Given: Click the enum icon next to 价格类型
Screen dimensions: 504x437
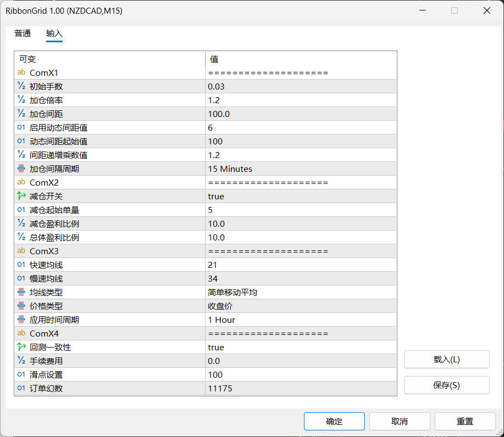Looking at the screenshot, I should coord(21,306).
